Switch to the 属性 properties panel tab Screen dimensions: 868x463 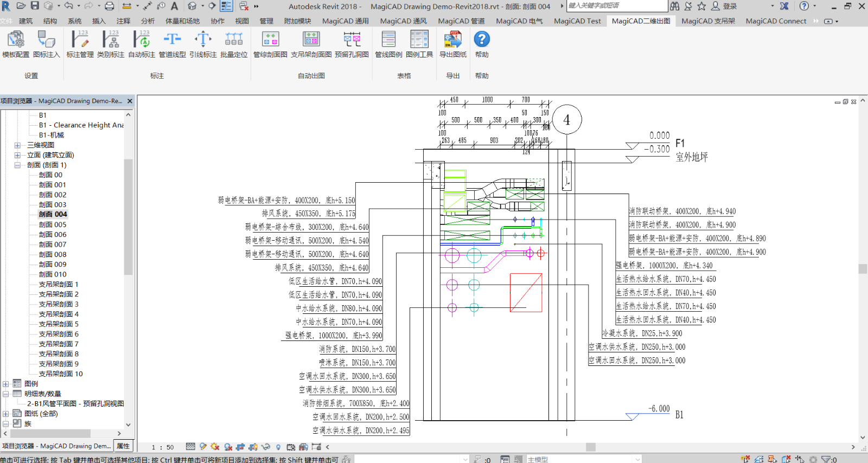coord(123,446)
